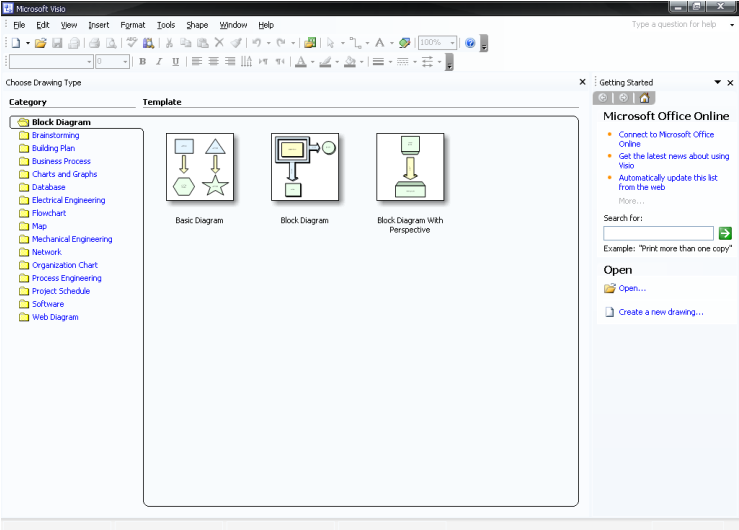This screenshot has width=739, height=530.
Task: Select the Format Painter icon
Action: [x=236, y=43]
